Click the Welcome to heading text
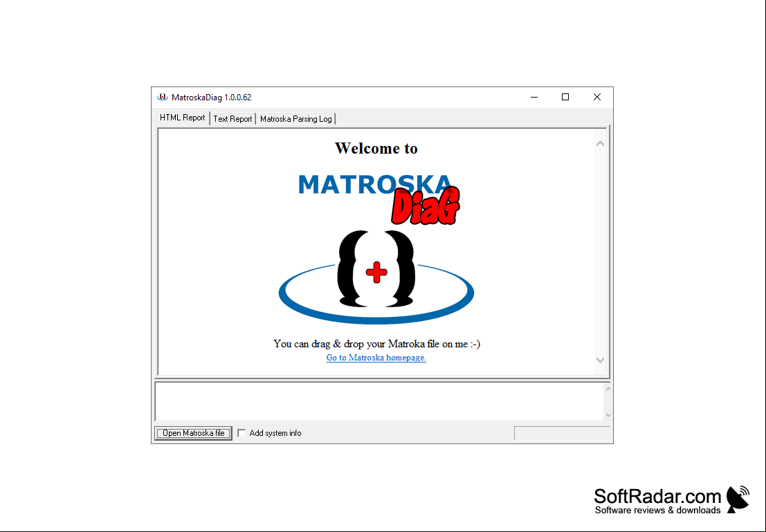This screenshot has height=532, width=766. click(x=376, y=148)
